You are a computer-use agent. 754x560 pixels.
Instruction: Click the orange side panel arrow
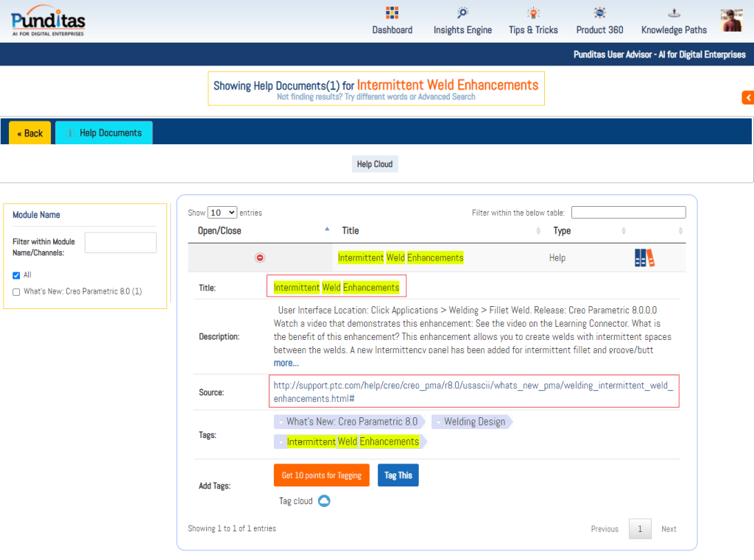[747, 97]
